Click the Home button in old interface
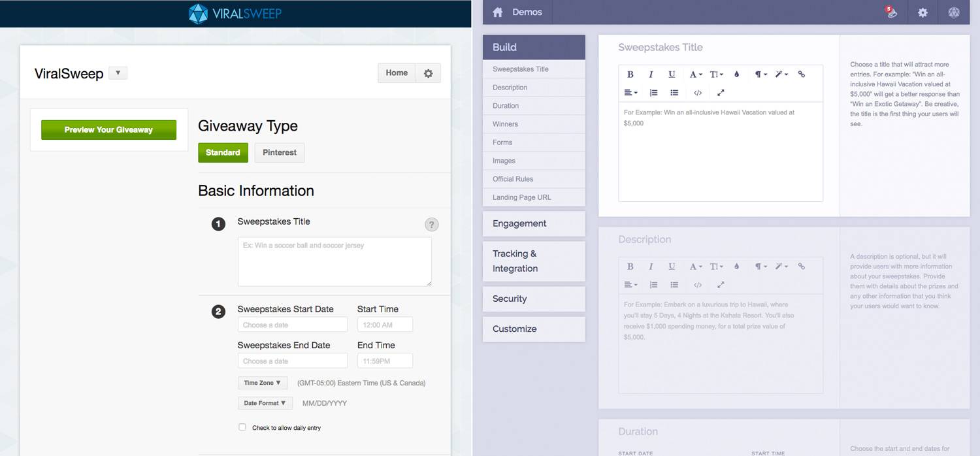This screenshot has height=456, width=980. (397, 73)
